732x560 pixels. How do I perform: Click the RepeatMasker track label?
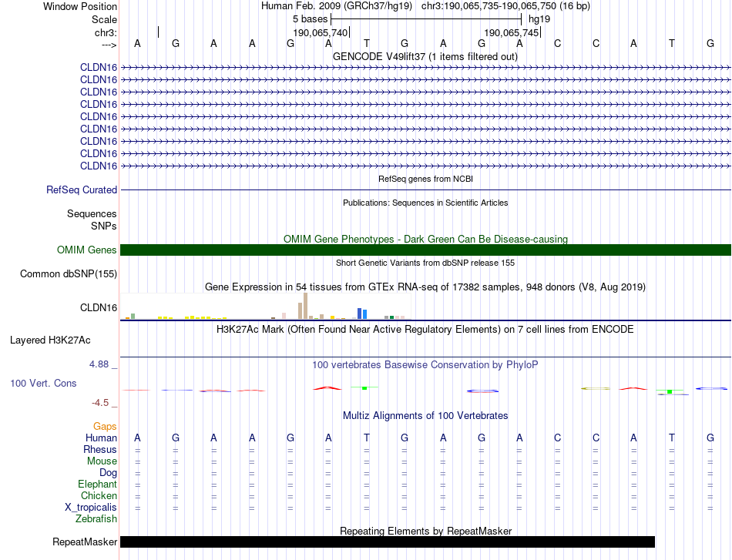[85, 542]
